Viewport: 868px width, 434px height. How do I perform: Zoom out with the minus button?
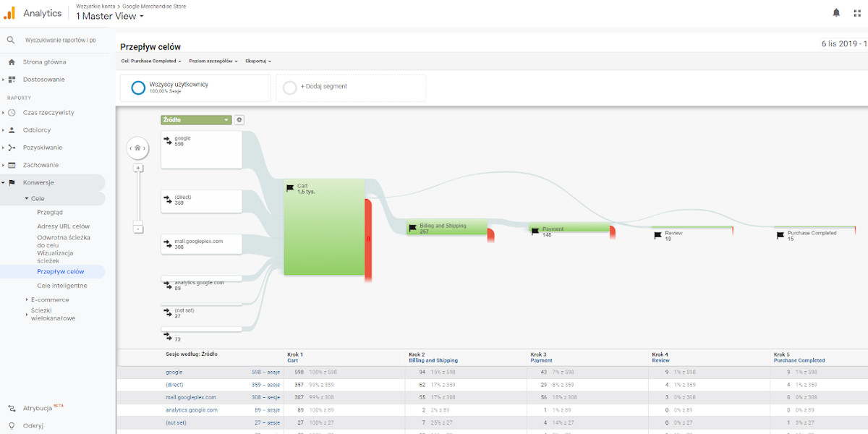[x=138, y=229]
